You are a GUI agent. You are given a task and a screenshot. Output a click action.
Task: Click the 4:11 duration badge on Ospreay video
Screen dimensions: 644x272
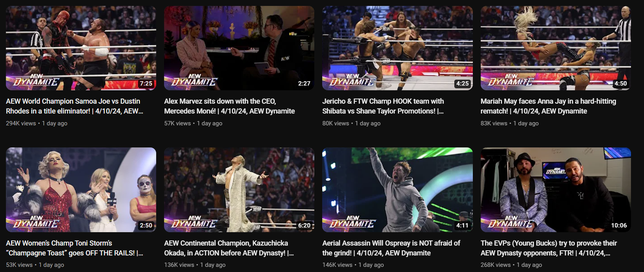coord(462,225)
